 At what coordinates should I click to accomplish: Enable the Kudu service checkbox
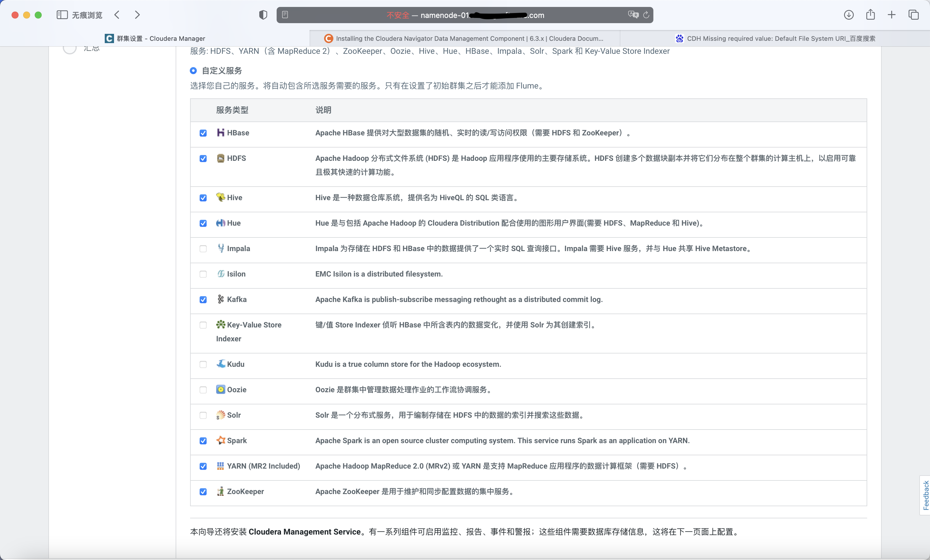pos(203,364)
